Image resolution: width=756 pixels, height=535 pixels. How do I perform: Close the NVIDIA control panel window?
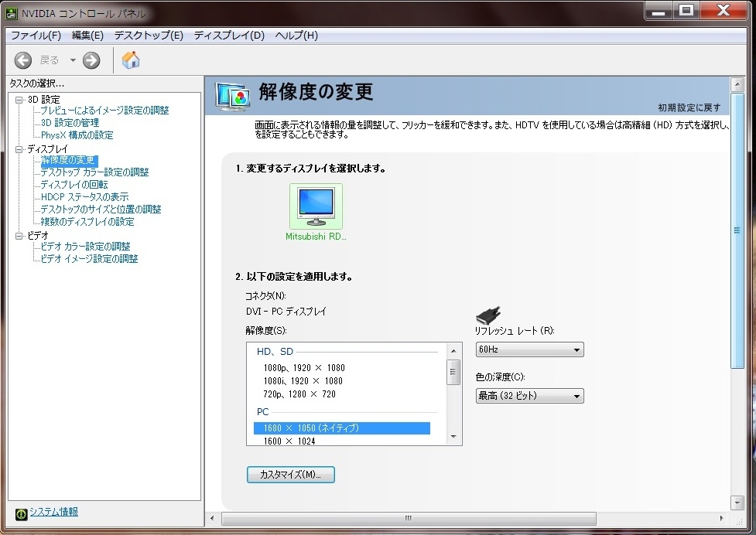(x=724, y=11)
